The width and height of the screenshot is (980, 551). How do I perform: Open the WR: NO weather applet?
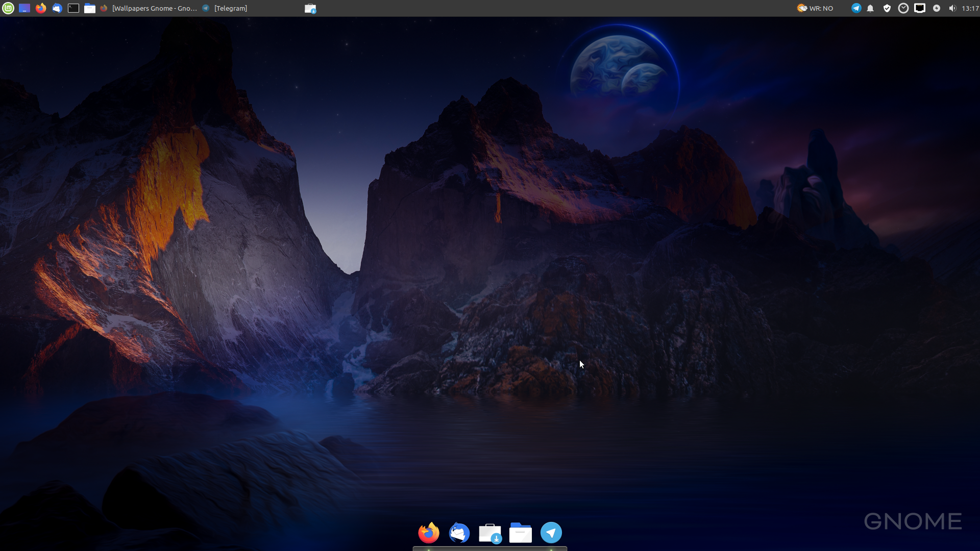(815, 8)
